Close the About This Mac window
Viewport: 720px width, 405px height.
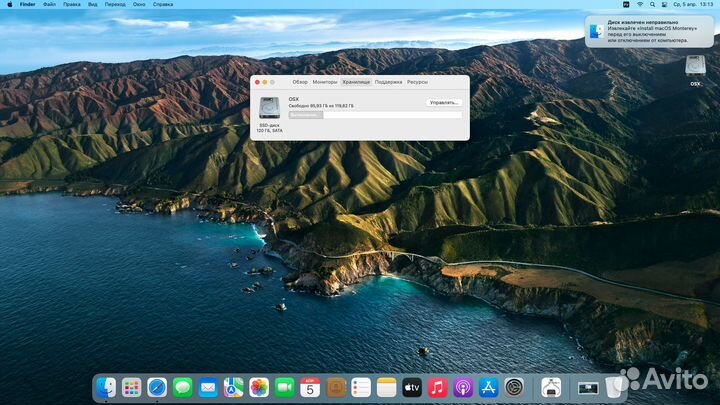pos(257,82)
